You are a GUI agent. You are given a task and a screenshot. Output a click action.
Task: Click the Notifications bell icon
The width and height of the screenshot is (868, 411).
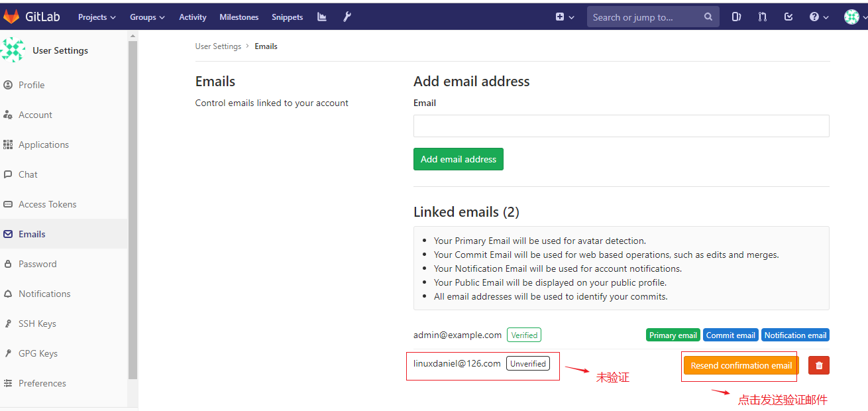(x=8, y=294)
